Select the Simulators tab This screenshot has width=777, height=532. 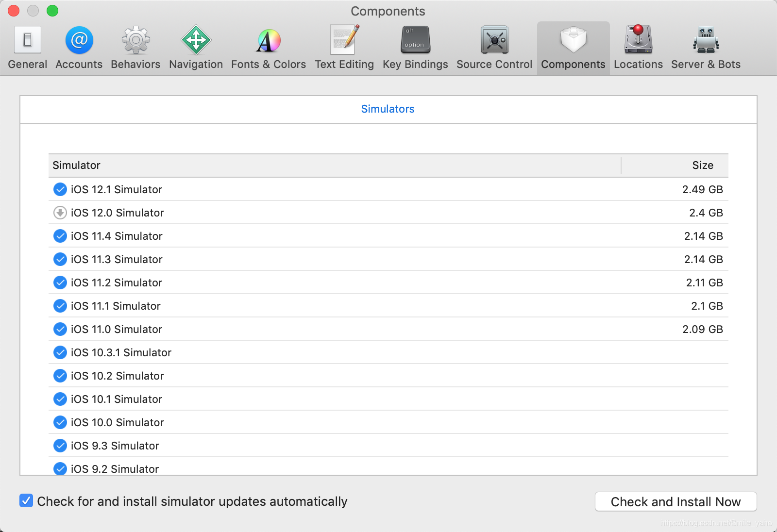pos(388,109)
